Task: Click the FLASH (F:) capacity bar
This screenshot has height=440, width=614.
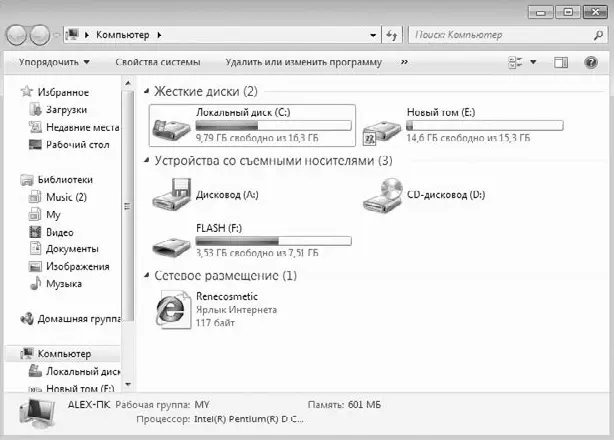Action: pyautogui.click(x=273, y=241)
